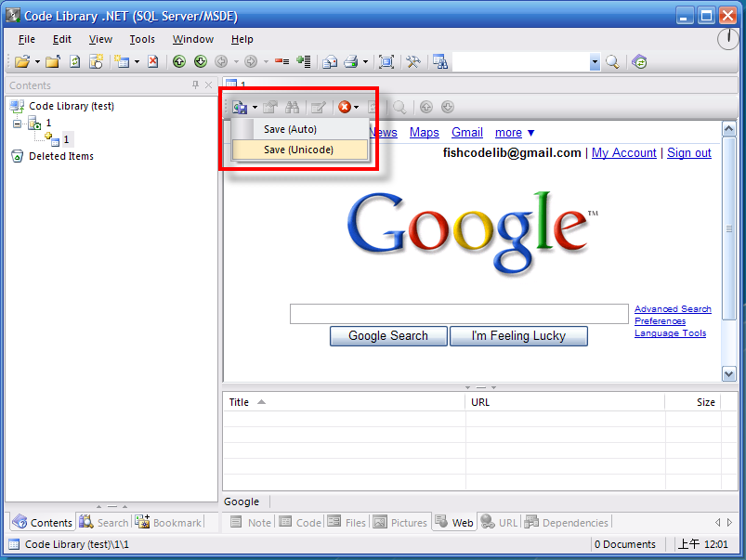Image resolution: width=746 pixels, height=560 pixels.
Task: Click the I'm Feeling Lucky button
Action: click(x=518, y=336)
